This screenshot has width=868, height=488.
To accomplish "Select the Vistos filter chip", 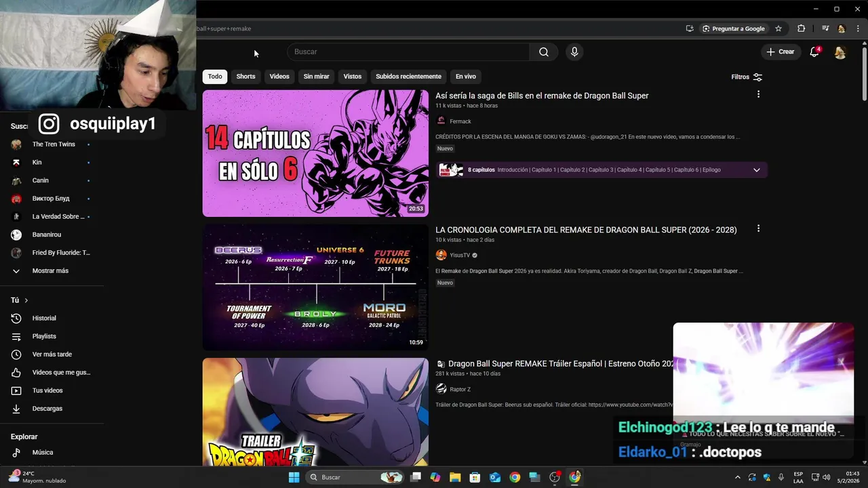I will pyautogui.click(x=353, y=77).
